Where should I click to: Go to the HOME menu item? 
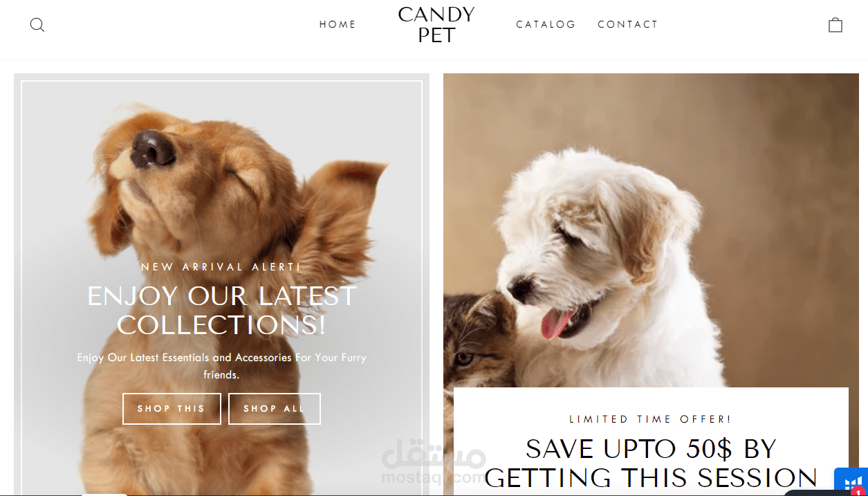(x=338, y=24)
